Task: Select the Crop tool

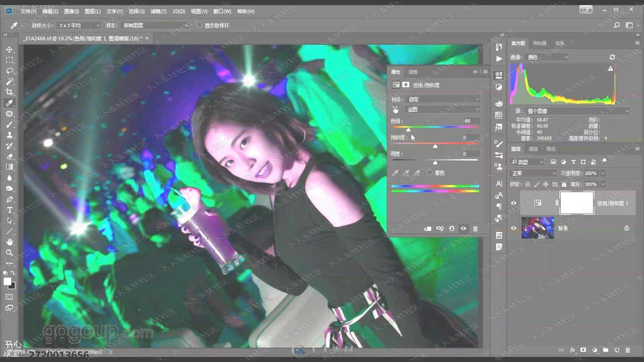Action: coord(9,92)
